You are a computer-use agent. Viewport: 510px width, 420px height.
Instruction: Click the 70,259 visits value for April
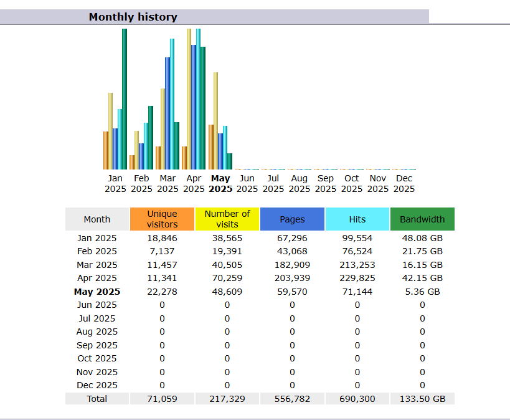227,278
